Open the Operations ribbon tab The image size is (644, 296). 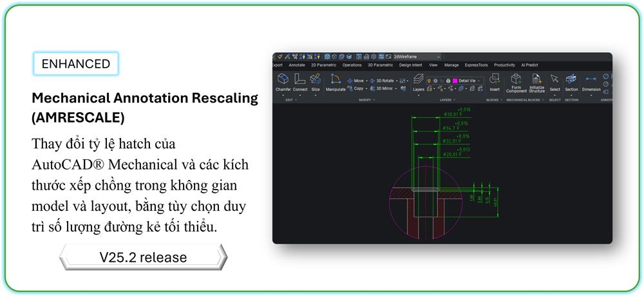tap(352, 65)
